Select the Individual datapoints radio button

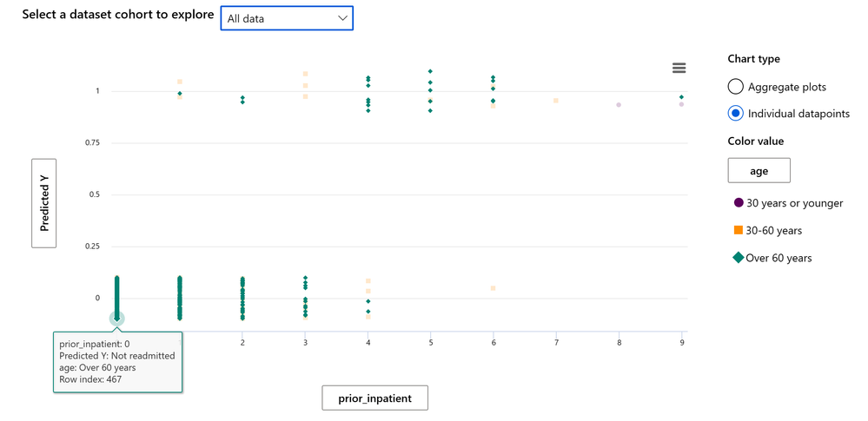(736, 114)
